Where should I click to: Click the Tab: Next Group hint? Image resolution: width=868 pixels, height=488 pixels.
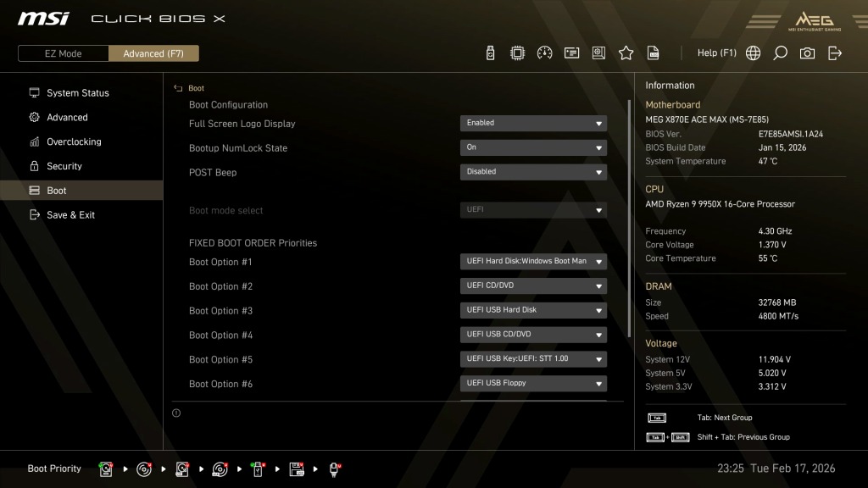tap(725, 418)
